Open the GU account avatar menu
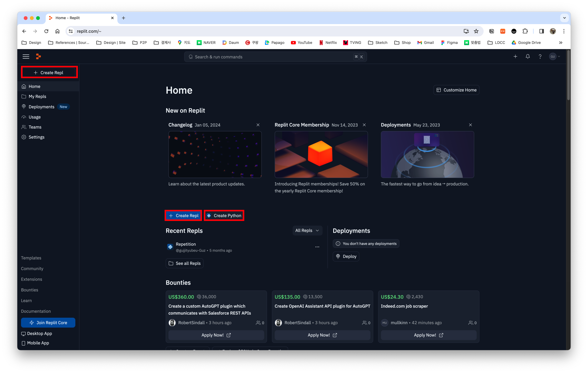This screenshot has height=373, width=588. tap(555, 57)
